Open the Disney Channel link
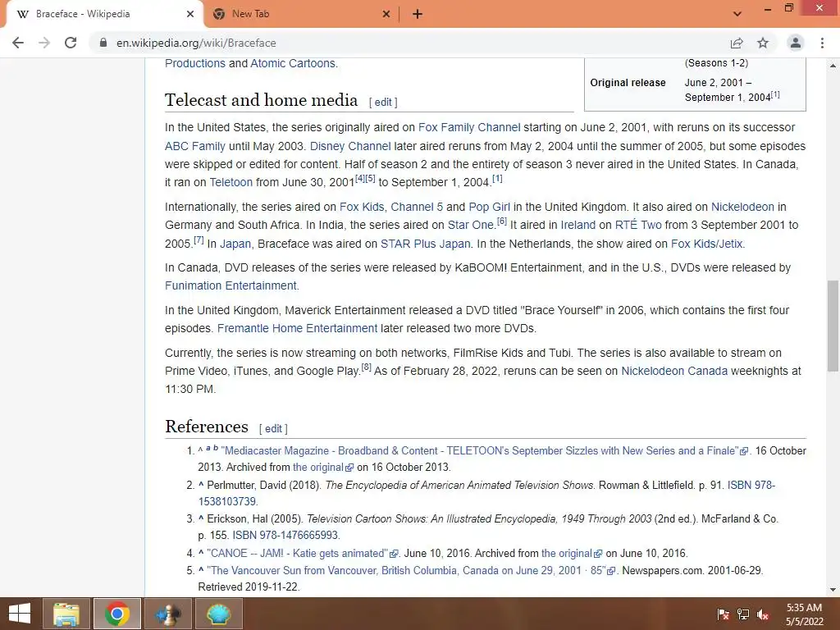The width and height of the screenshot is (840, 630). pyautogui.click(x=350, y=146)
